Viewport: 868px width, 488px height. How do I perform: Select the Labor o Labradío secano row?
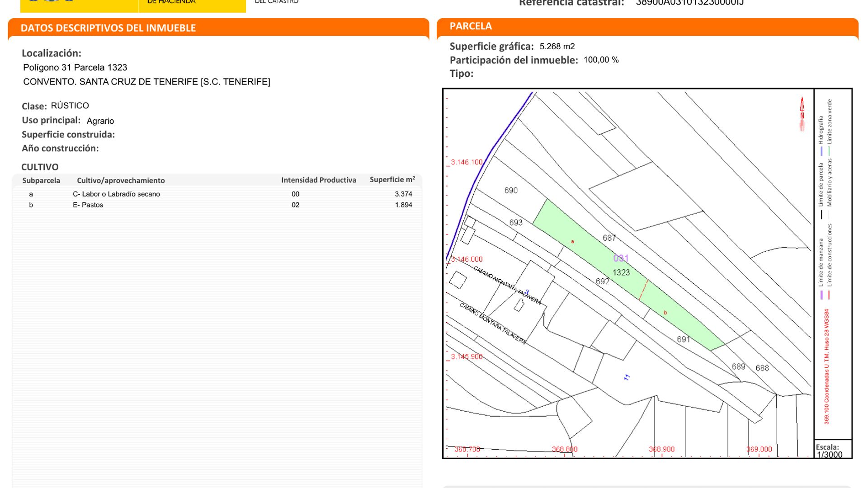pos(116,194)
